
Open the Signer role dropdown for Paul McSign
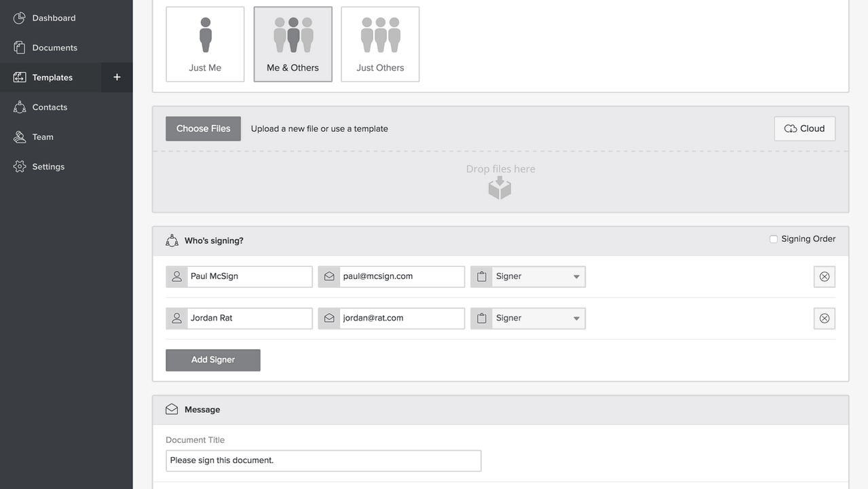tap(536, 277)
